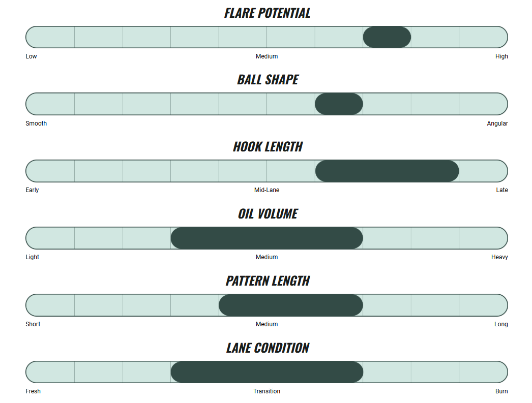Screen dimensions: 532x403
Task: Click the Pattern Length heading
Action: [x=268, y=281]
